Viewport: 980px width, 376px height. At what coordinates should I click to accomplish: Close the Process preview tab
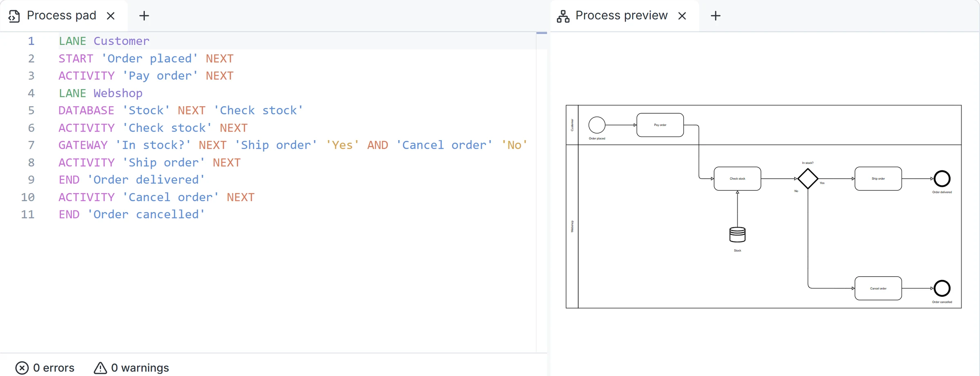click(x=682, y=16)
